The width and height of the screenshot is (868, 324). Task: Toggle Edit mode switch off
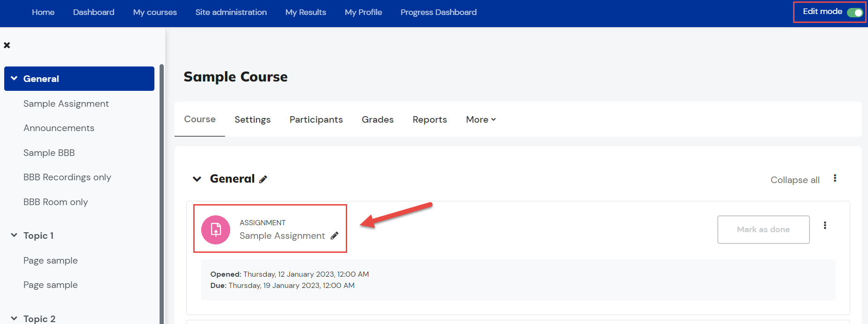coord(855,13)
